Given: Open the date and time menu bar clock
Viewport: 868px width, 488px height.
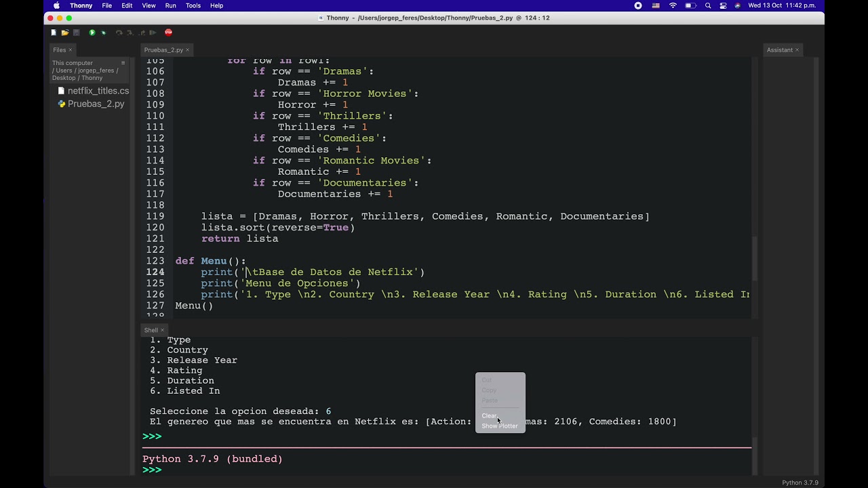Looking at the screenshot, I should click(x=782, y=5).
